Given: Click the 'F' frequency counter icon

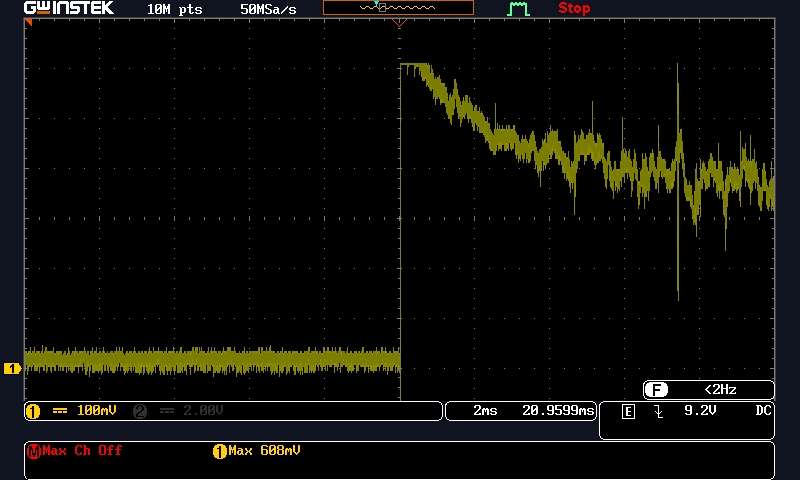Looking at the screenshot, I should point(656,390).
